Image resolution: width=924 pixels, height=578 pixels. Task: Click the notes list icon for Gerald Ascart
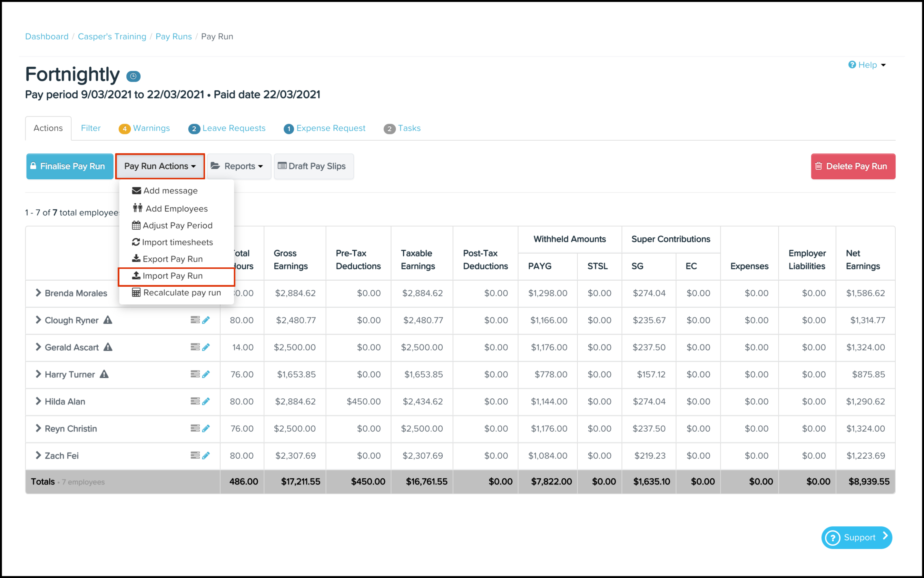(195, 347)
